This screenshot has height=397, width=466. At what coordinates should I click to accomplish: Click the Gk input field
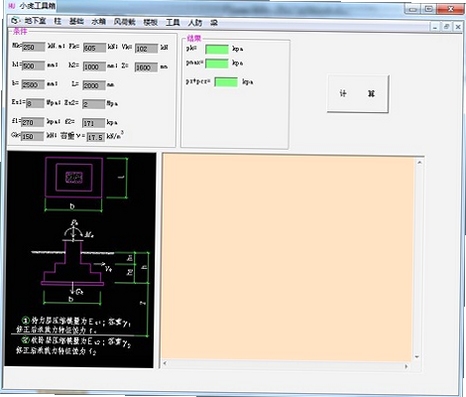(32, 136)
